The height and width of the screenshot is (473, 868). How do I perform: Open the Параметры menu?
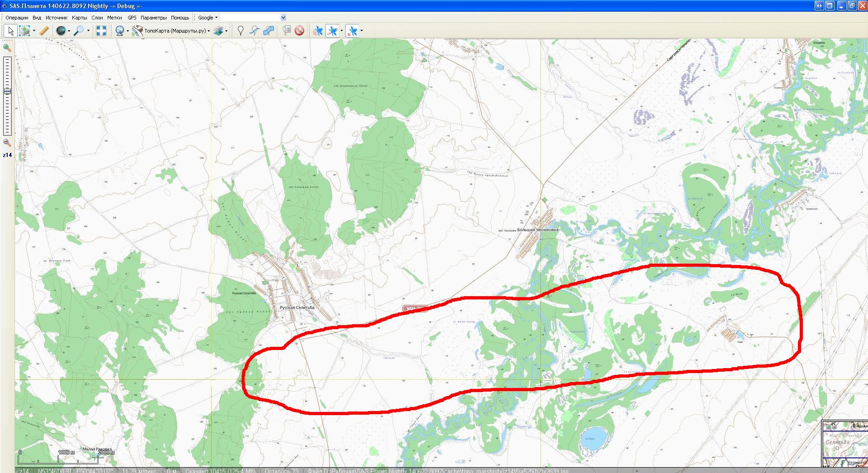(153, 18)
